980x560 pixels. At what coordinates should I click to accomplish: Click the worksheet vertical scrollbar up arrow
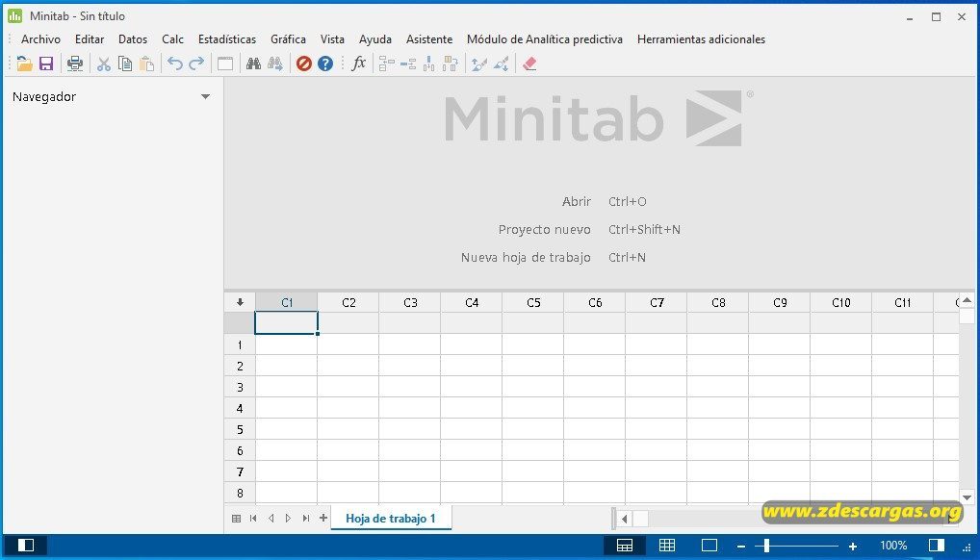point(967,300)
